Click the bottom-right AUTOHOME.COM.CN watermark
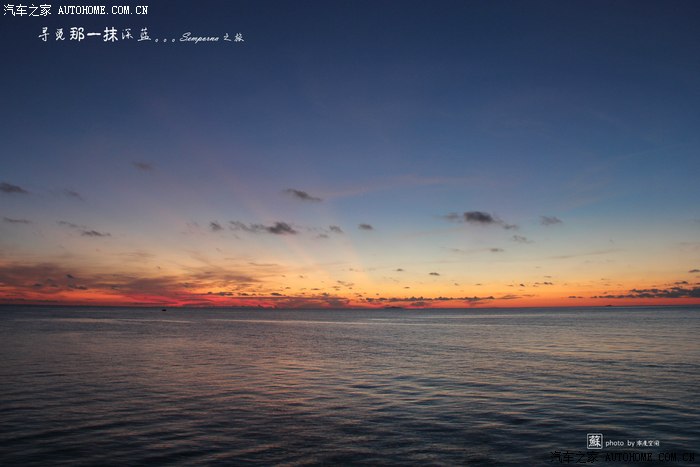Screen dimensions: 700x467 pyautogui.click(x=650, y=458)
